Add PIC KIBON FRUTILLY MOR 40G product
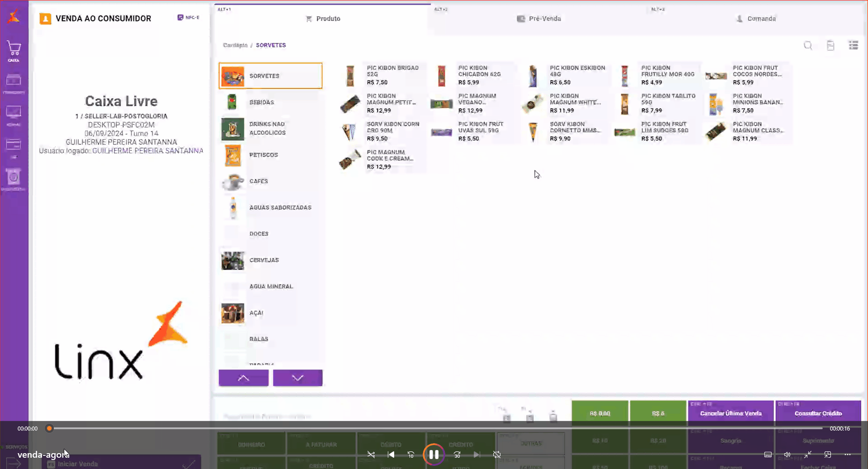The width and height of the screenshot is (868, 469). tap(657, 75)
